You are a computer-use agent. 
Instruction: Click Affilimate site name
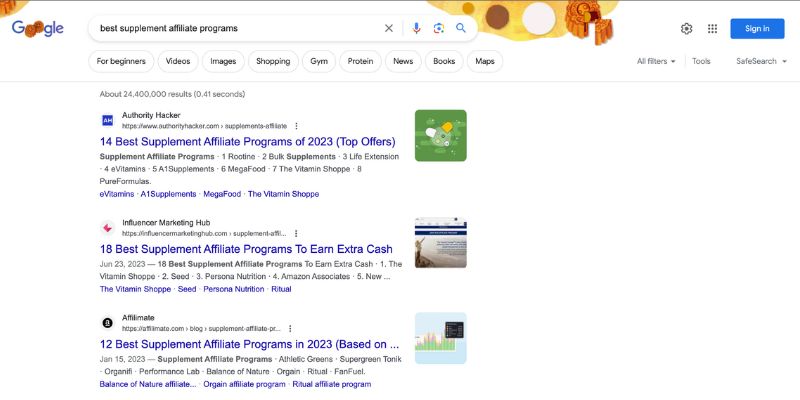(138, 317)
